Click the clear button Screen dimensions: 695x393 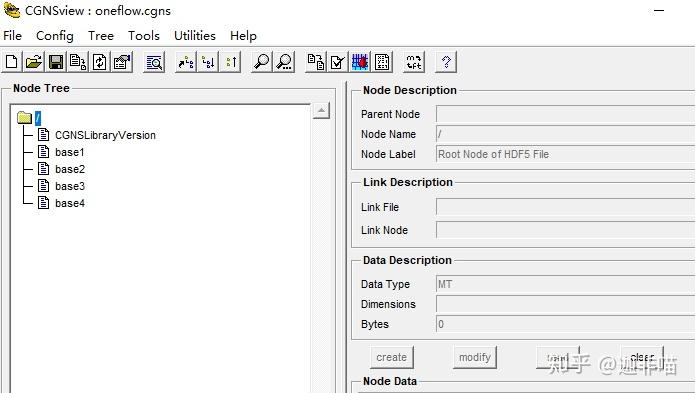tap(642, 357)
